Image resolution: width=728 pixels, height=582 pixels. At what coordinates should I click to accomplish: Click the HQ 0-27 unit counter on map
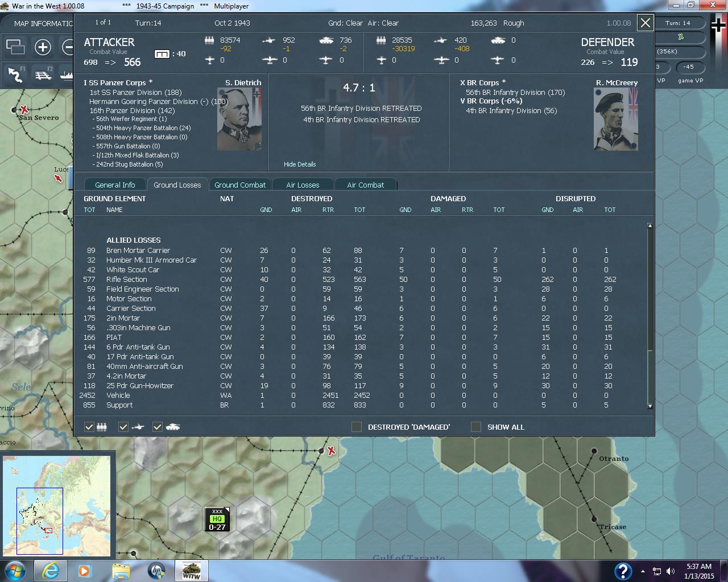pyautogui.click(x=217, y=519)
